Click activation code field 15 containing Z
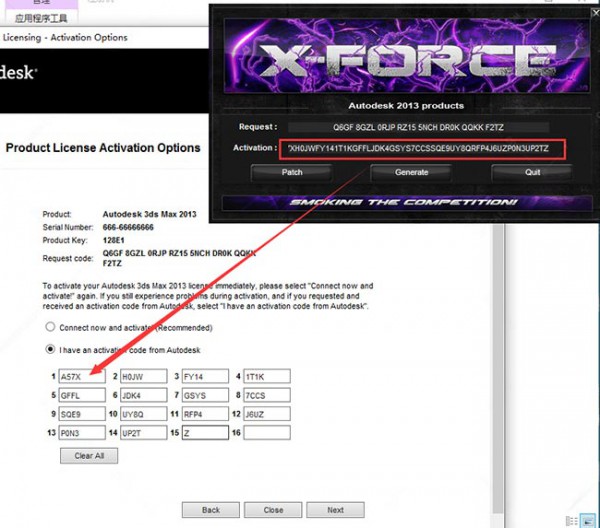Viewport: 600px width, 528px height. click(x=205, y=433)
